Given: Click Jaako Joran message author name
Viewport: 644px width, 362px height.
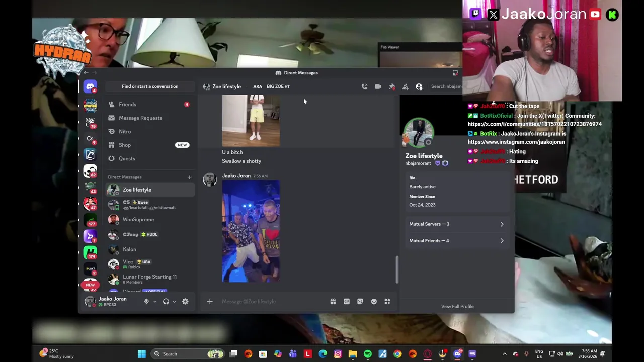Looking at the screenshot, I should 236,176.
